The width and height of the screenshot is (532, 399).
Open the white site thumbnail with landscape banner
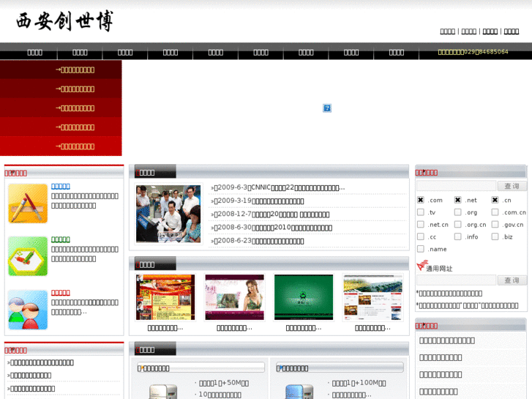[373, 297]
